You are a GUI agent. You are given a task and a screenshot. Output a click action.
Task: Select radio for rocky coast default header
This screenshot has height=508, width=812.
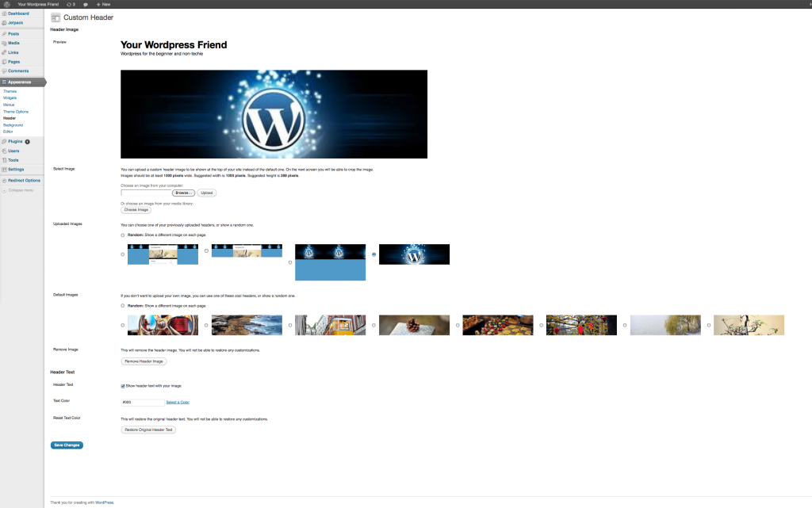pyautogui.click(x=206, y=326)
